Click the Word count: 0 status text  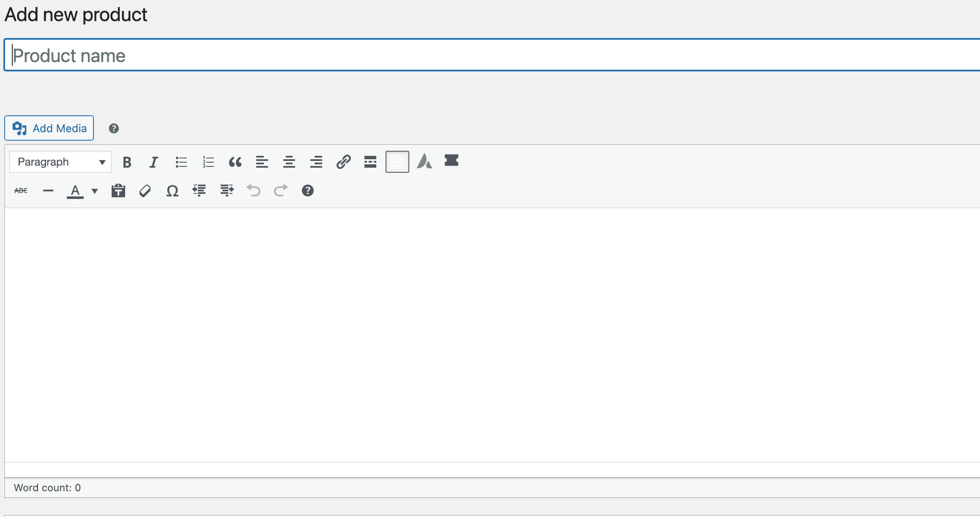click(47, 488)
